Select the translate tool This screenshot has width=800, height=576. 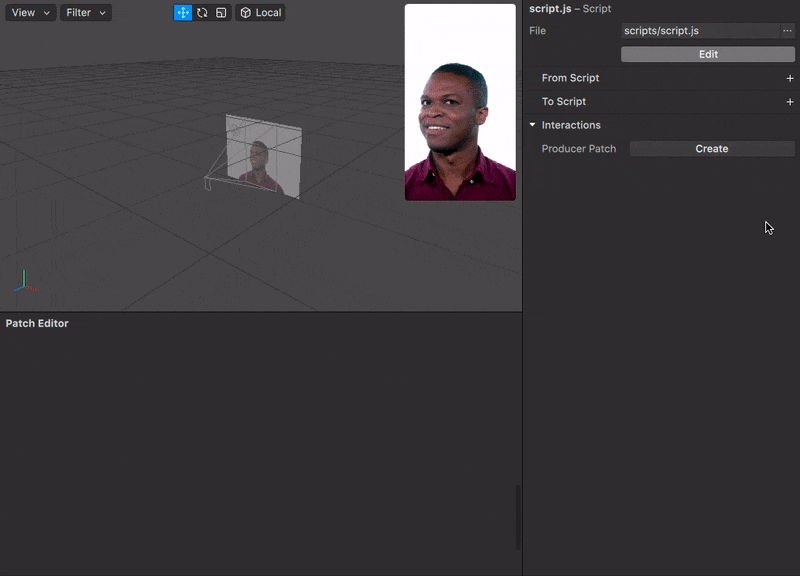click(183, 12)
